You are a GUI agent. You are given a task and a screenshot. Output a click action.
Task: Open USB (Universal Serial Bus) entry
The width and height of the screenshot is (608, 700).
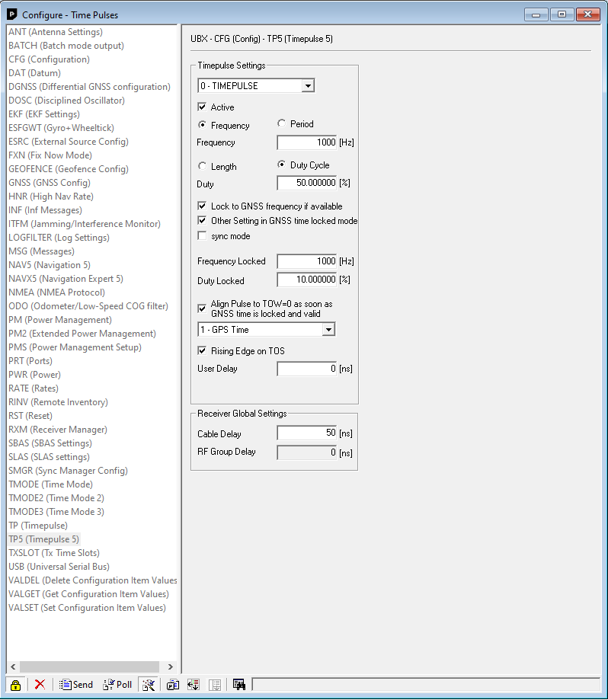point(59,567)
